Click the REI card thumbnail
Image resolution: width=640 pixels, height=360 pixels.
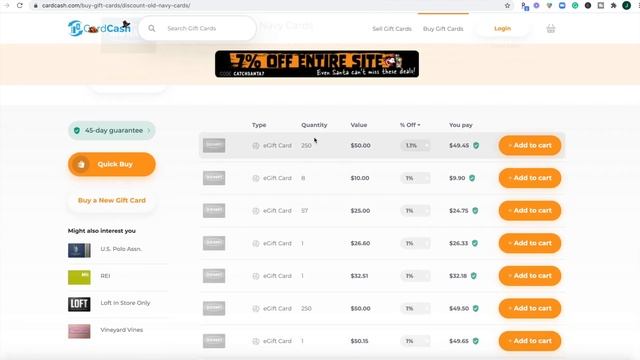79,277
